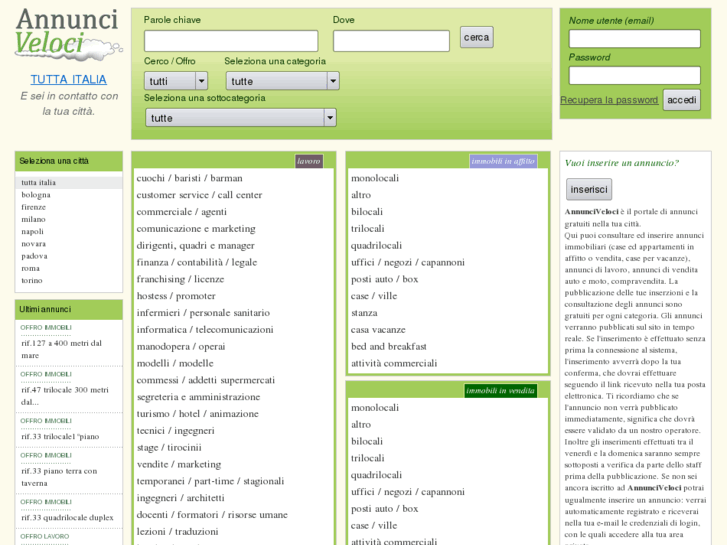Viewport: 727px width, 545px height.
Task: Expand the sottocategoria dropdown
Action: coord(241,118)
